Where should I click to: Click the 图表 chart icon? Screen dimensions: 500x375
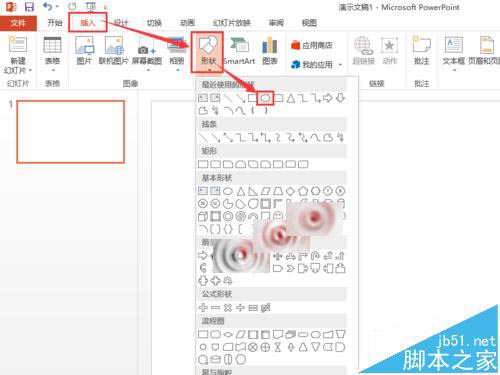(x=270, y=51)
